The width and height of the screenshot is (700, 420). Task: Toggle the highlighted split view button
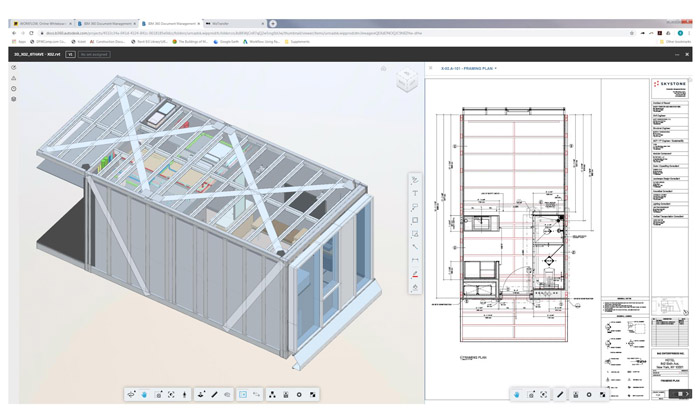coord(243,395)
